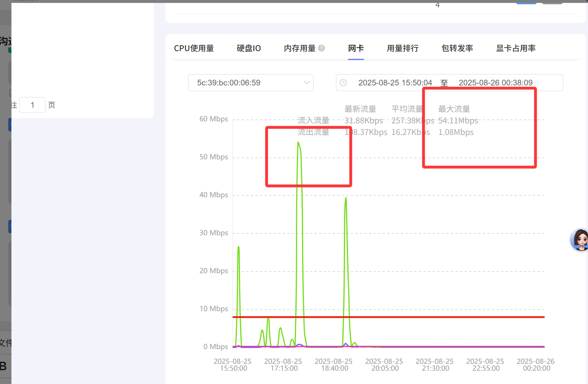Switch to the CPU使用量 tab
Viewport: 588px width, 384px height.
[194, 48]
